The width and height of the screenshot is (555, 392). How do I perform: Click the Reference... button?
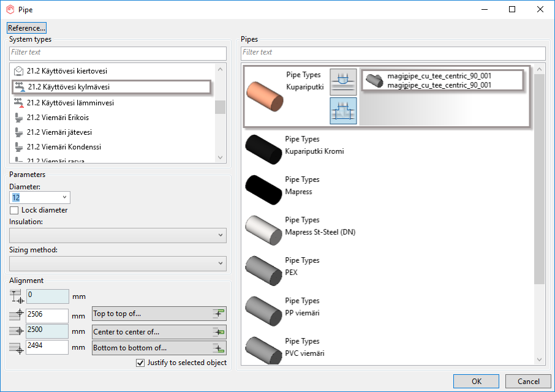pyautogui.click(x=26, y=28)
